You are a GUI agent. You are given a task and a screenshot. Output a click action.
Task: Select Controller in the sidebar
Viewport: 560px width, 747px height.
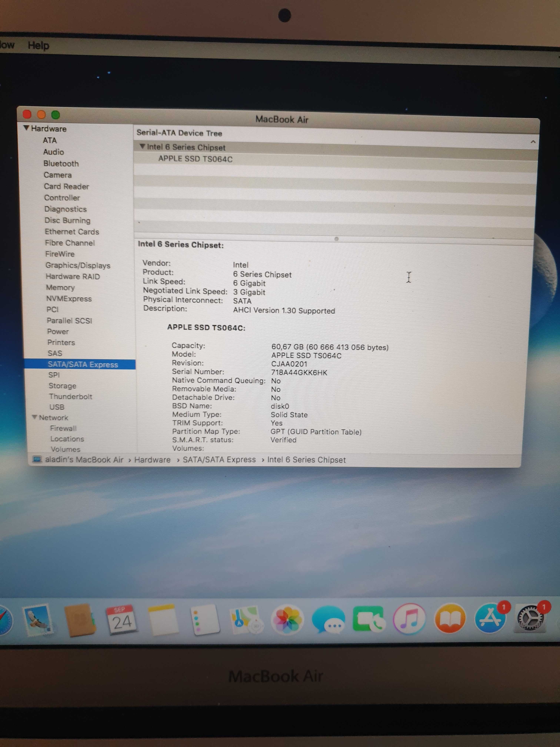pyautogui.click(x=62, y=198)
